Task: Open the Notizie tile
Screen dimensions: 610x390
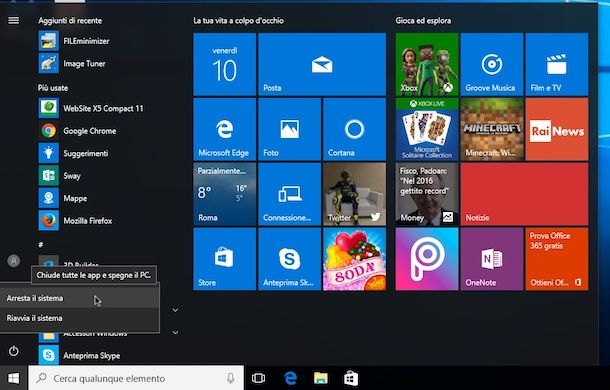Action: [524, 194]
